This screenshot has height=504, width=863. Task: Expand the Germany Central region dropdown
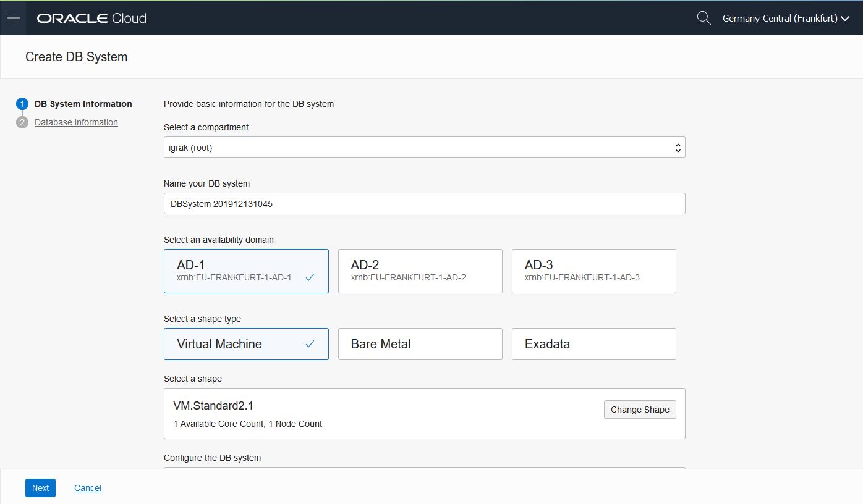[786, 19]
